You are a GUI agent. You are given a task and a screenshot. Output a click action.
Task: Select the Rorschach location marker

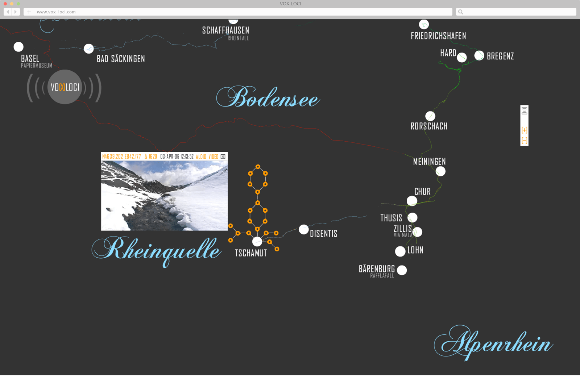430,116
